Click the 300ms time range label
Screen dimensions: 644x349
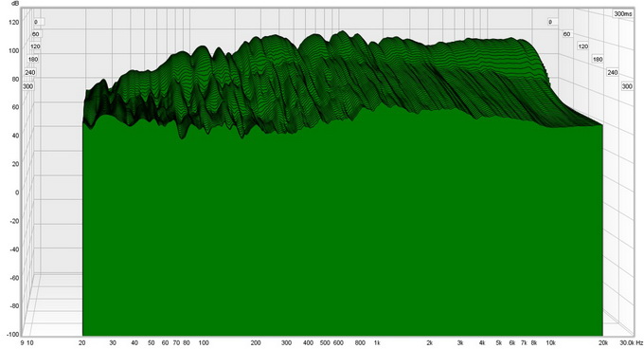(x=622, y=14)
